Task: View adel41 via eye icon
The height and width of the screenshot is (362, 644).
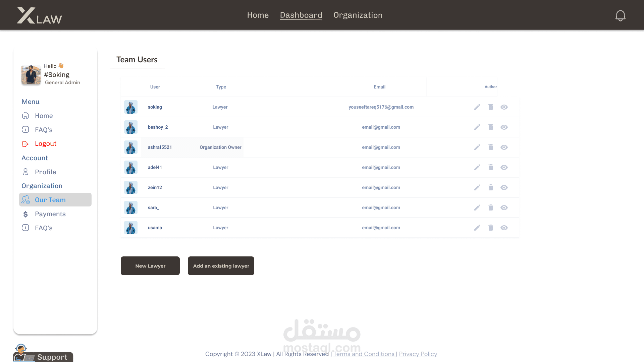Action: [504, 167]
